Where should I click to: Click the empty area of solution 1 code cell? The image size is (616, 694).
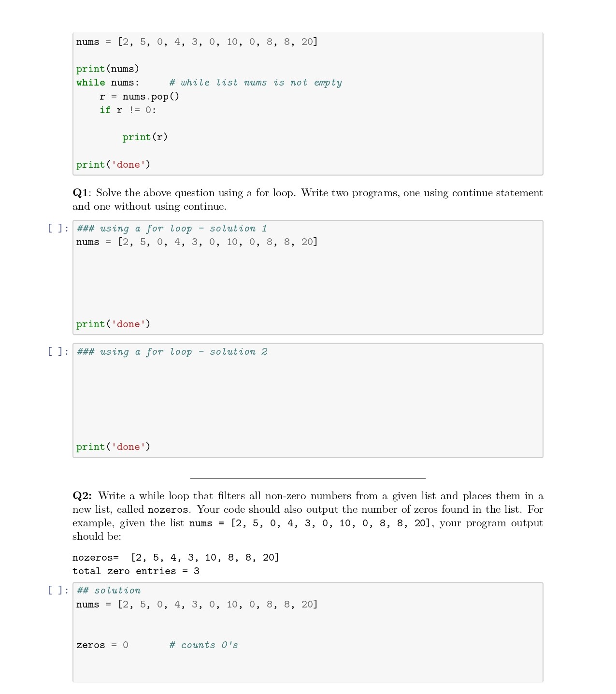pyautogui.click(x=308, y=283)
